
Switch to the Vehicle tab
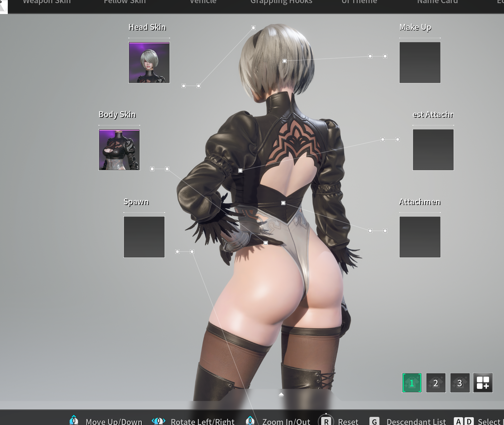(203, 2)
